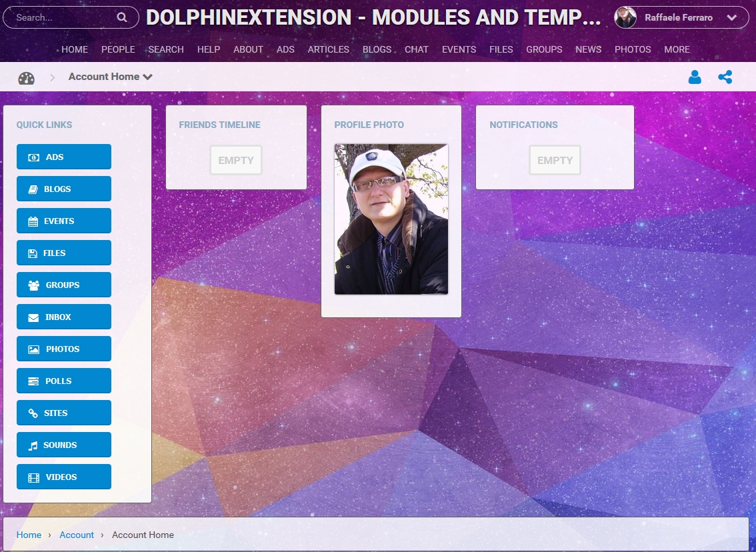Open Sounds in quick links
This screenshot has height=552, width=756.
point(64,445)
